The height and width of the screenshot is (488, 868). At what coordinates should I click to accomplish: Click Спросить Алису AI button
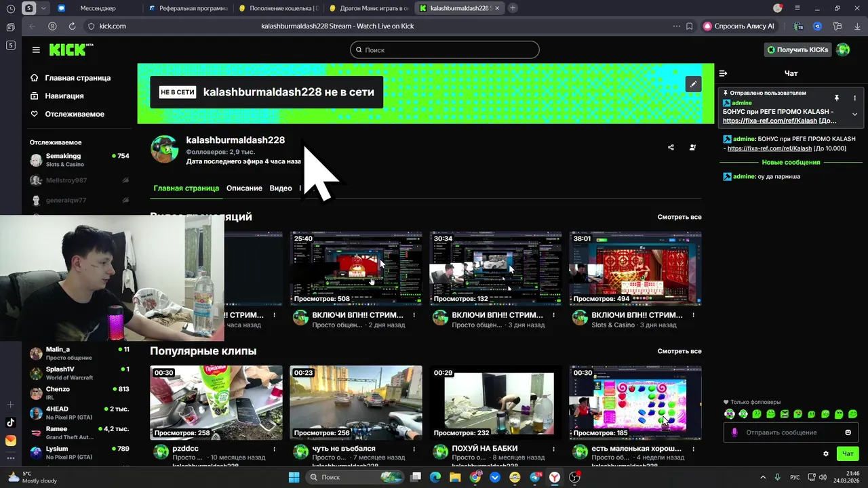click(739, 26)
